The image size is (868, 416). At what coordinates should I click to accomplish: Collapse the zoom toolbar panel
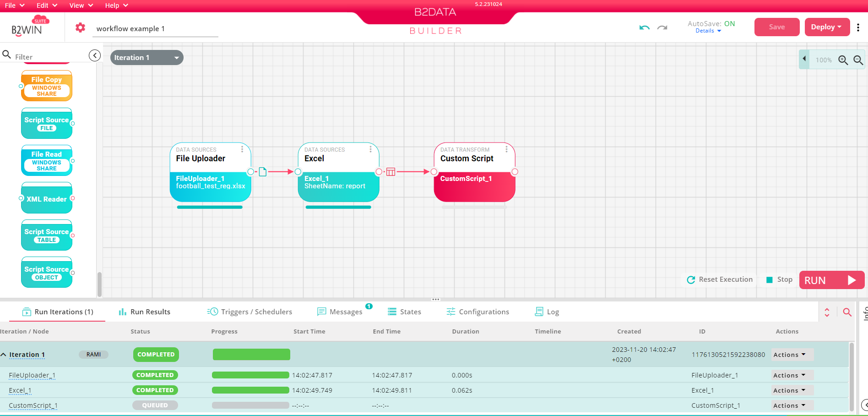tap(804, 59)
